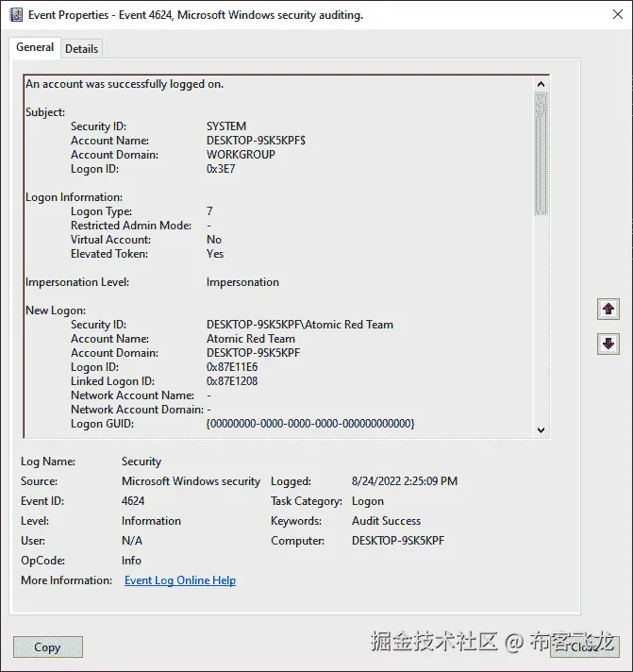Click the all-zero Logon GUID value
The height and width of the screenshot is (672, 633).
point(310,424)
